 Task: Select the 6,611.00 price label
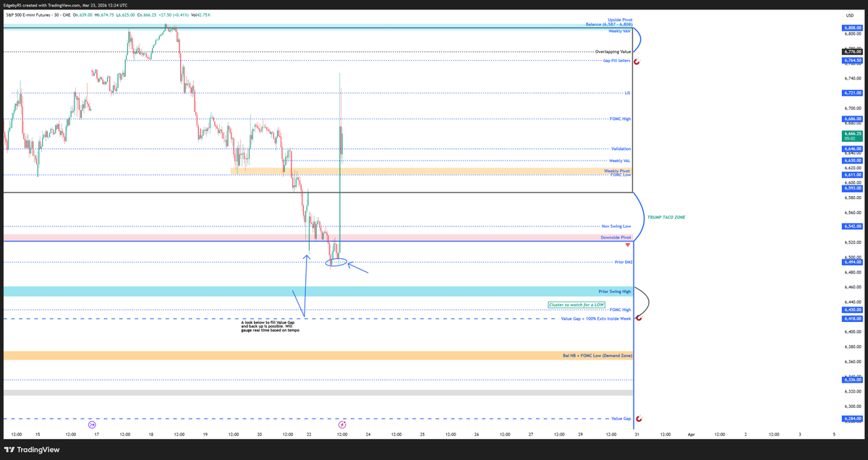click(851, 175)
